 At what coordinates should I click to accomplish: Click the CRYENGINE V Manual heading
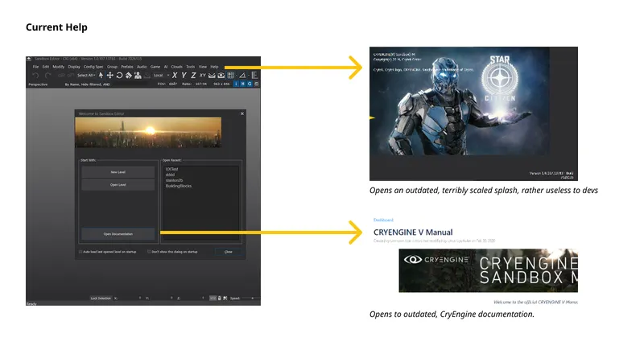pyautogui.click(x=413, y=232)
